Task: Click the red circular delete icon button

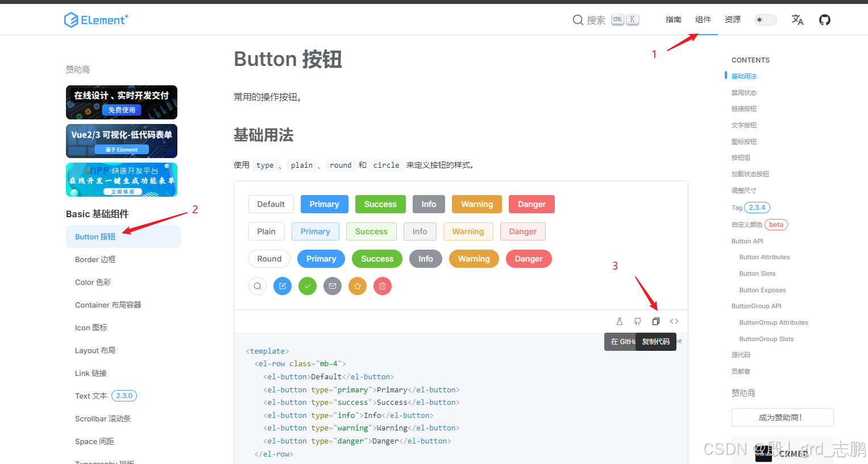Action: tap(383, 286)
